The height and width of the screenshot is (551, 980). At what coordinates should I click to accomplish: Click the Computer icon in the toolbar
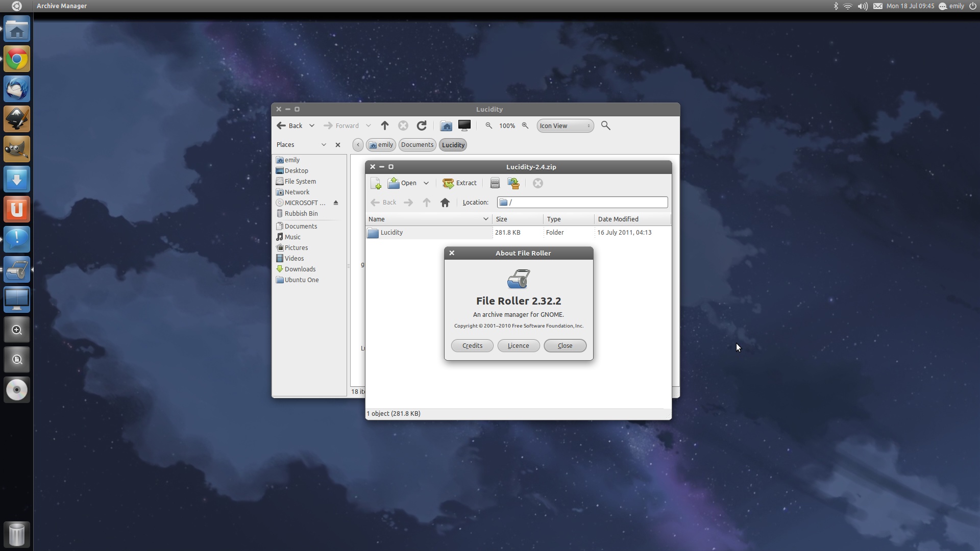[464, 126]
